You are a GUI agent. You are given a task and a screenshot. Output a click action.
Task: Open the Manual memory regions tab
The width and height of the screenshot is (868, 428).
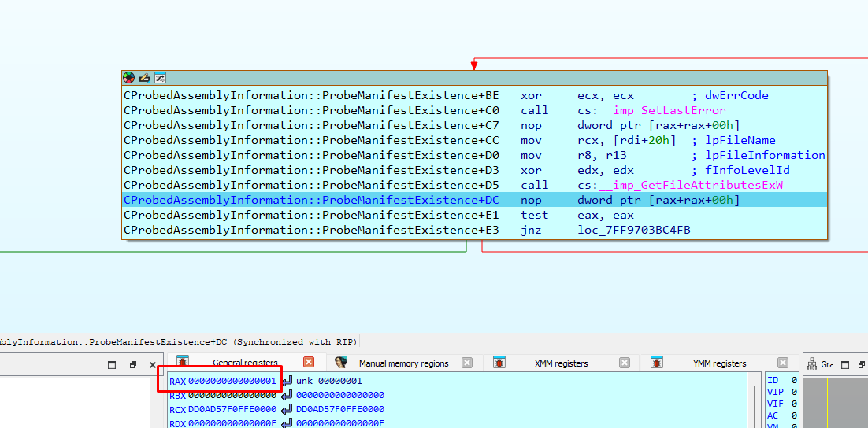[403, 363]
